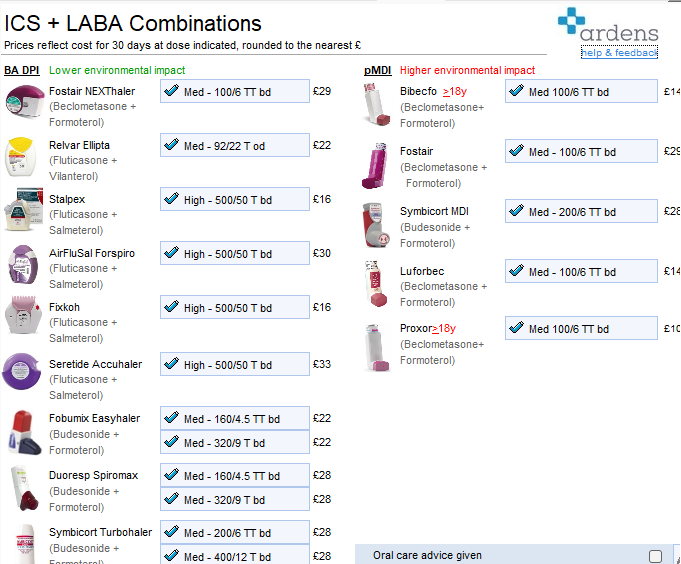The image size is (681, 564).
Task: Click the Relvar Ellipta inhaler image
Action: tap(22, 155)
